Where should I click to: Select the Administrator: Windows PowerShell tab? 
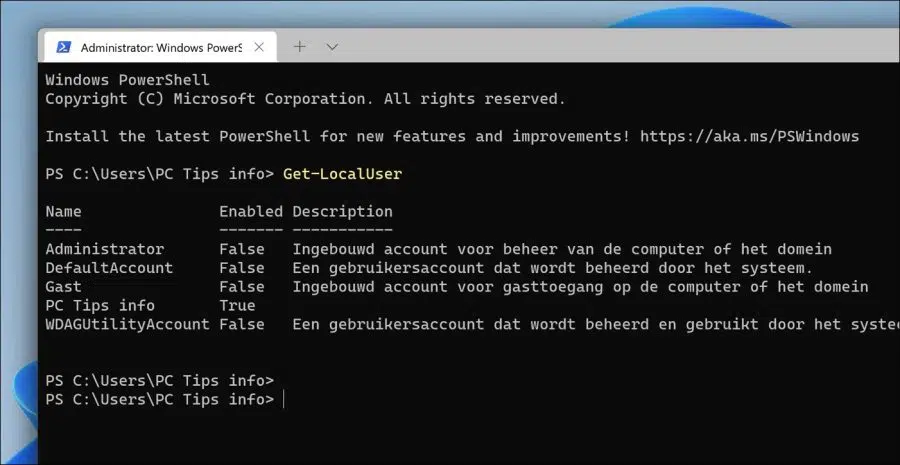[x=157, y=47]
